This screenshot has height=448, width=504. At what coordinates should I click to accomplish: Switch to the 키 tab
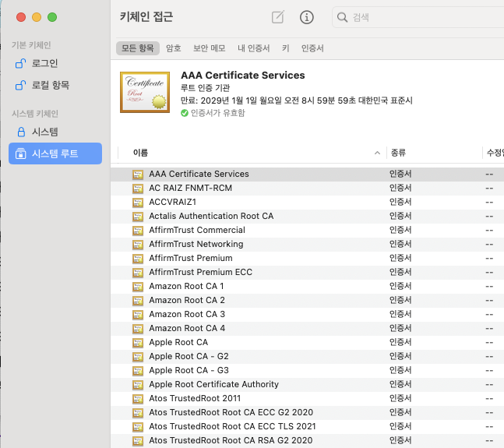coord(286,48)
